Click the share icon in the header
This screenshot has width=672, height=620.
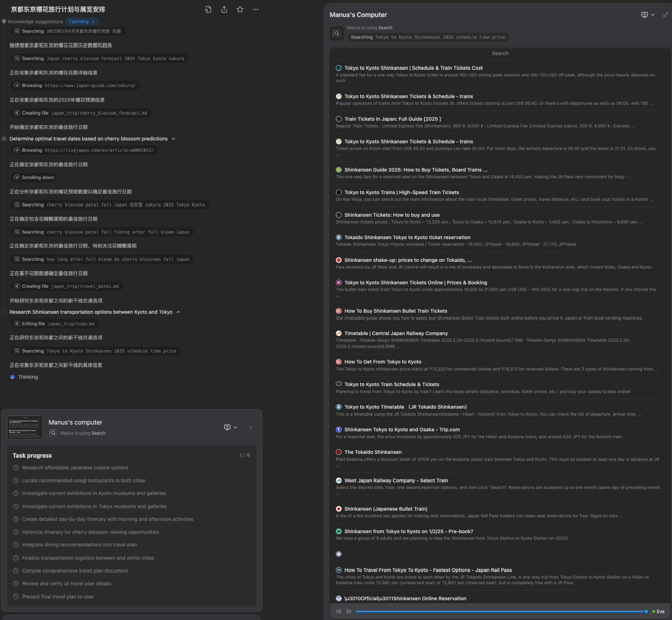click(x=224, y=10)
